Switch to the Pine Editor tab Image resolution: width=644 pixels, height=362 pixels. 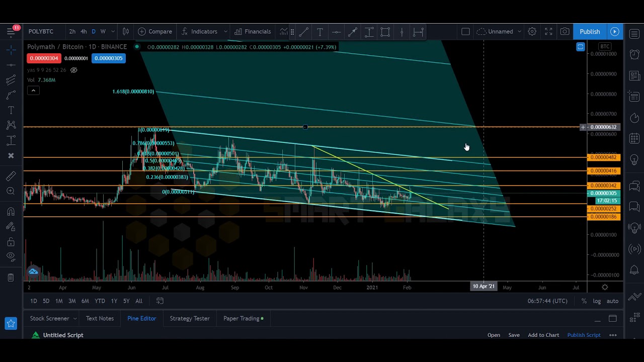[141, 318]
